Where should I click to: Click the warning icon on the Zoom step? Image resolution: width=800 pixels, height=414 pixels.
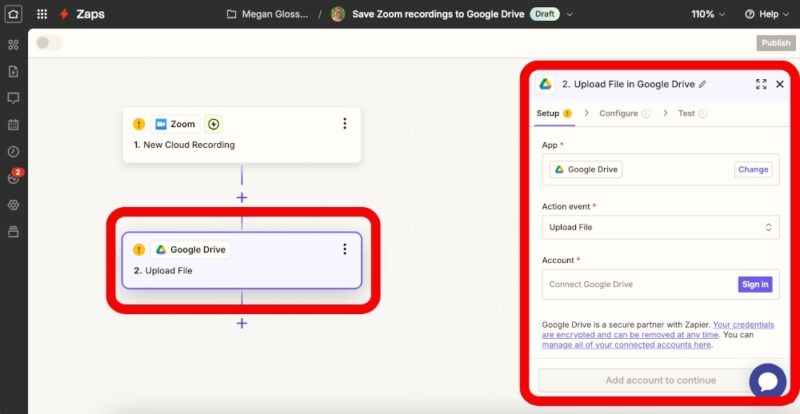pos(139,124)
